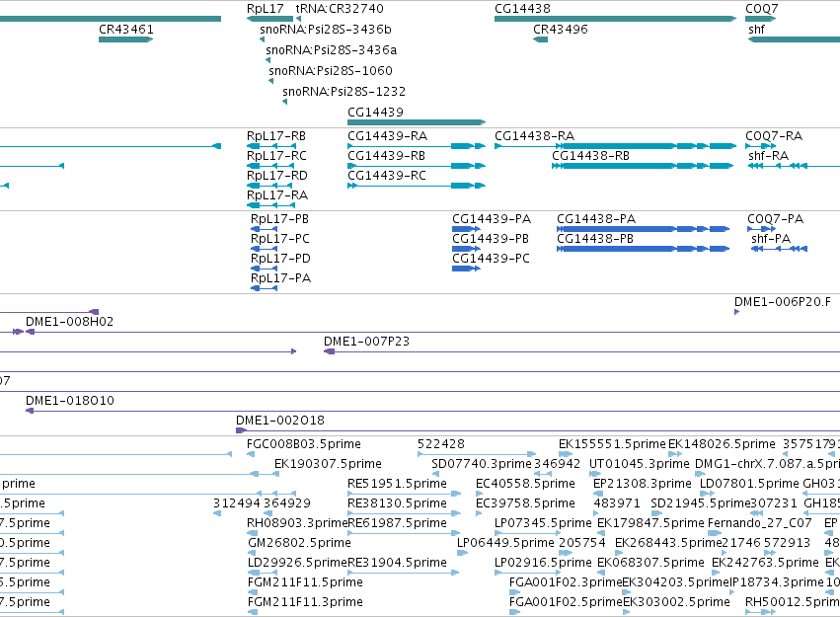
Task: Select the CR43461 gene label
Action: coord(126,30)
